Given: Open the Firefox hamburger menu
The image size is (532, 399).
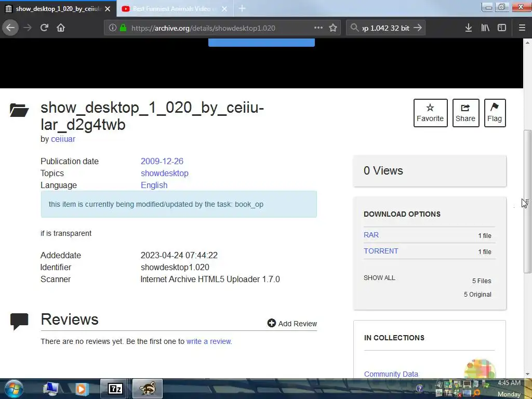Looking at the screenshot, I should click(522, 28).
